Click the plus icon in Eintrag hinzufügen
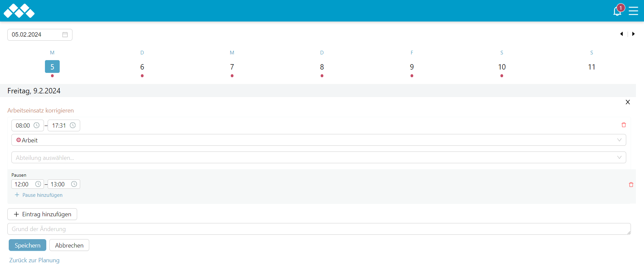644x266 pixels. (16, 214)
